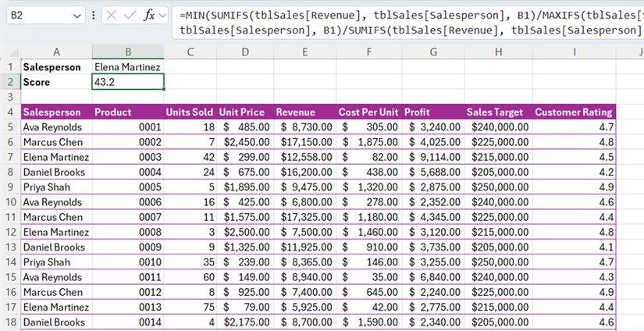Click Marcus Chen in row 6

tap(52, 142)
